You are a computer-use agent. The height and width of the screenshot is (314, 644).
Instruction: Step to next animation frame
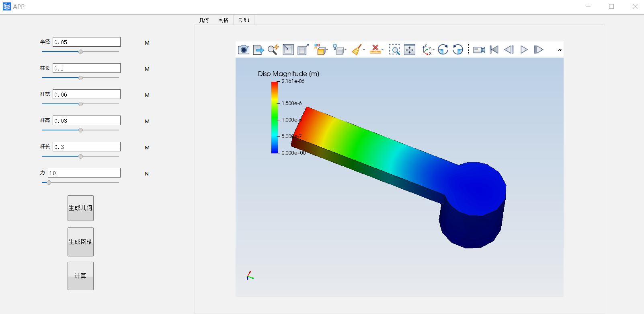[539, 50]
